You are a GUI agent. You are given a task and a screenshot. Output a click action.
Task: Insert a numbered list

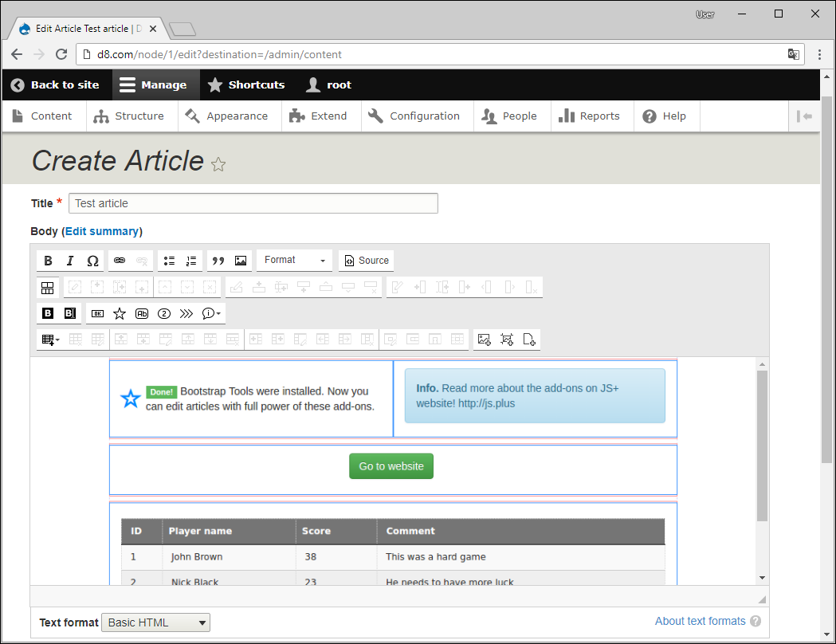191,261
